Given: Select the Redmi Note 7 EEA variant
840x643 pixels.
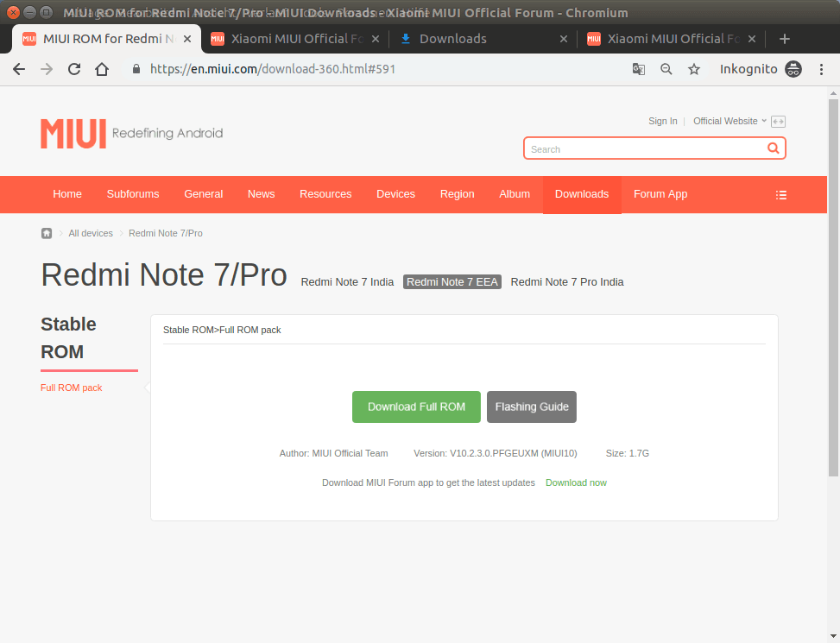Looking at the screenshot, I should click(x=452, y=281).
